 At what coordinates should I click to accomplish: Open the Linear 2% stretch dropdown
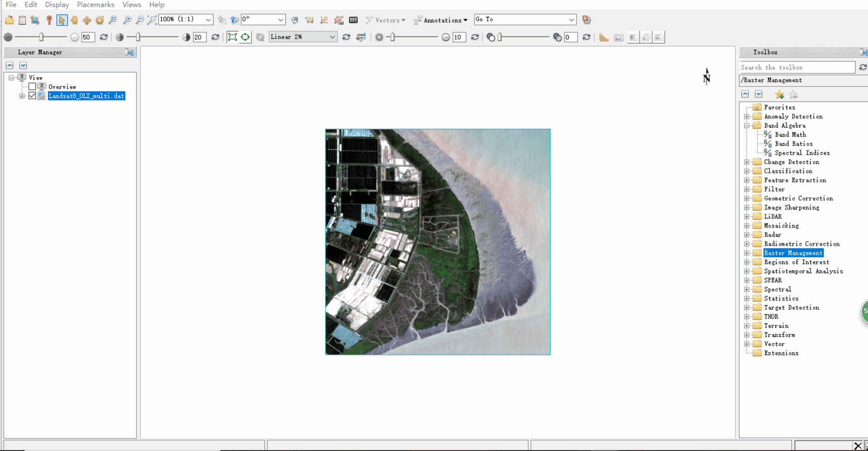332,37
